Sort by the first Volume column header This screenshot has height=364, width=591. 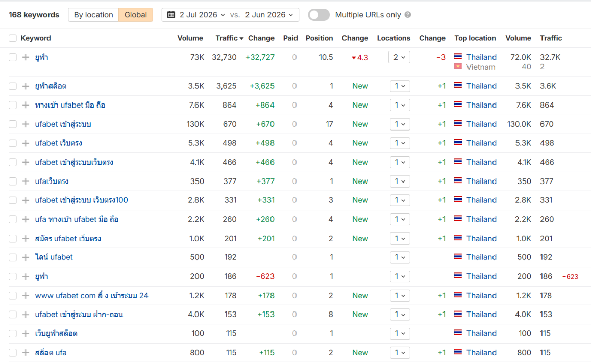(x=190, y=38)
